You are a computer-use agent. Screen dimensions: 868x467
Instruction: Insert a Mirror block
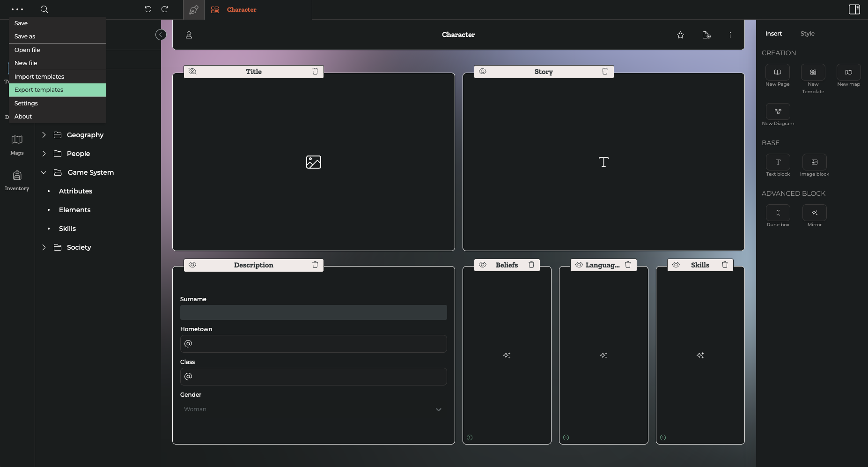tap(814, 213)
